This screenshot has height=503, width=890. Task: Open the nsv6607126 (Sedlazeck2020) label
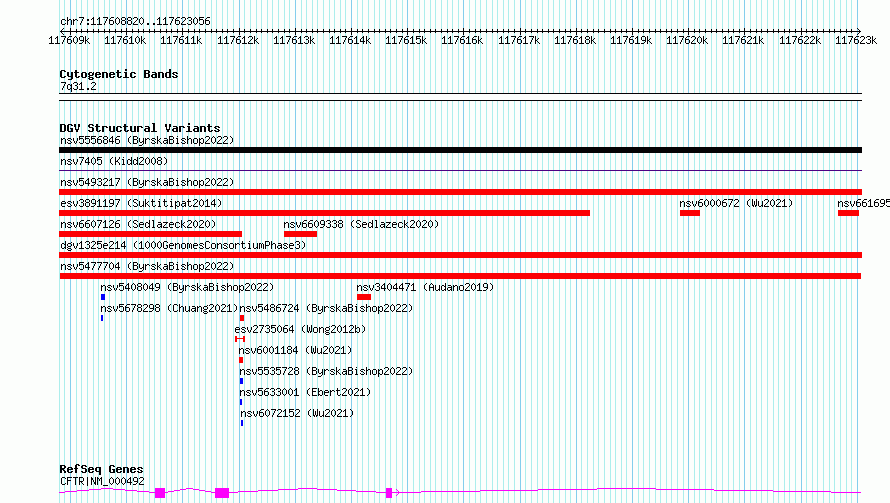pos(138,224)
